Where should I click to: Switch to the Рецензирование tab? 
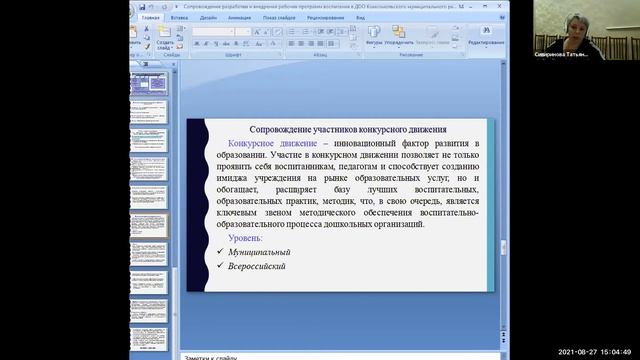click(x=325, y=18)
